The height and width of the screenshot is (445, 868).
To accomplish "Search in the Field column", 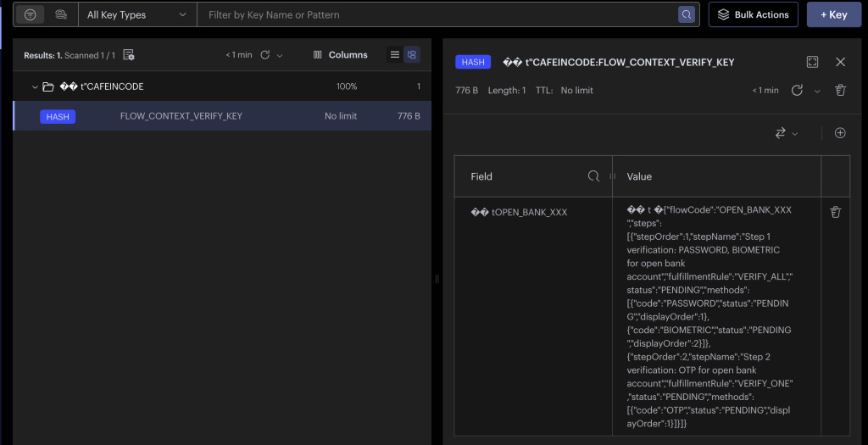I will point(593,176).
